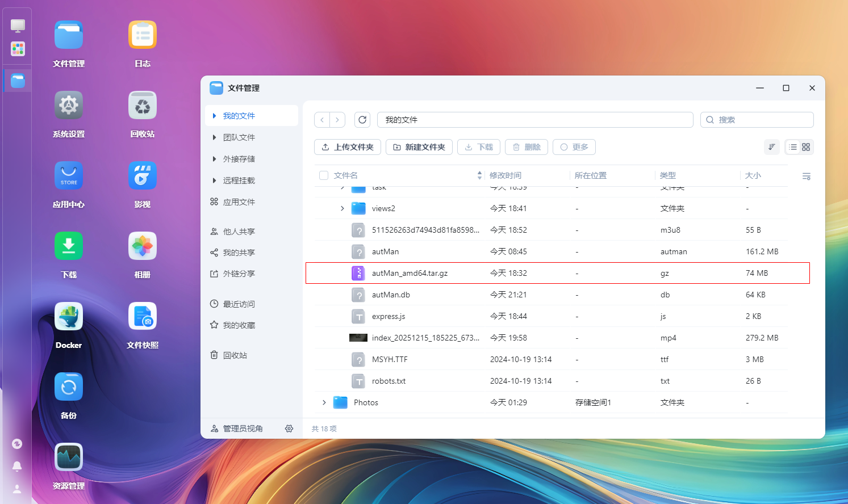Screen dimensions: 848x504
Task: Expand the views2 folder chevron
Action: pyautogui.click(x=342, y=208)
